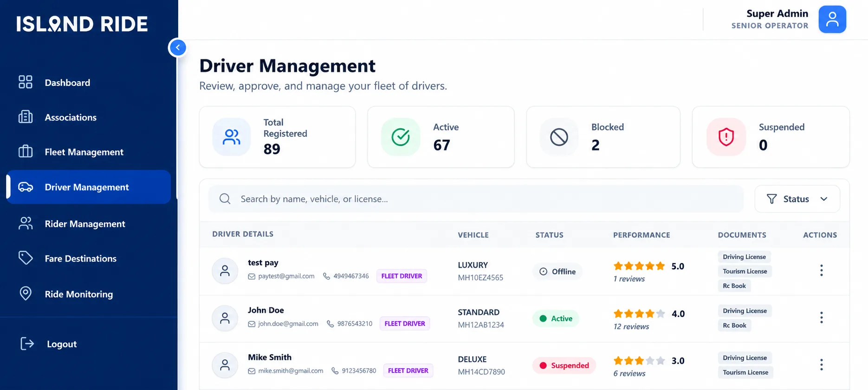The height and width of the screenshot is (390, 868).
Task: Click the driver name "Mike Smith"
Action: point(270,357)
